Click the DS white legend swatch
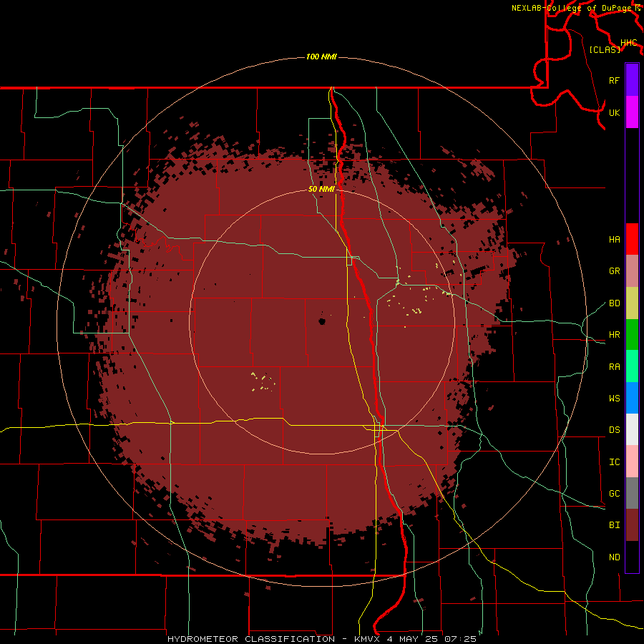 [632, 429]
